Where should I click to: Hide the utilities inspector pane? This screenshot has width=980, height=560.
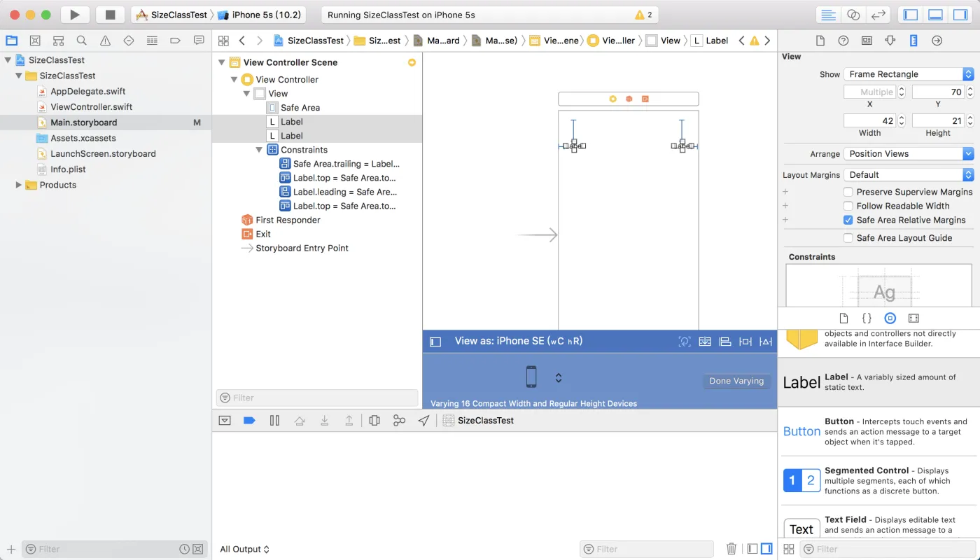pos(960,15)
